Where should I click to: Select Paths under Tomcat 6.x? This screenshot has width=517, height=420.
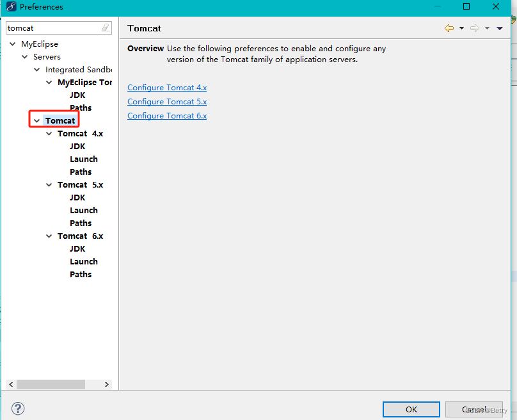(x=81, y=274)
